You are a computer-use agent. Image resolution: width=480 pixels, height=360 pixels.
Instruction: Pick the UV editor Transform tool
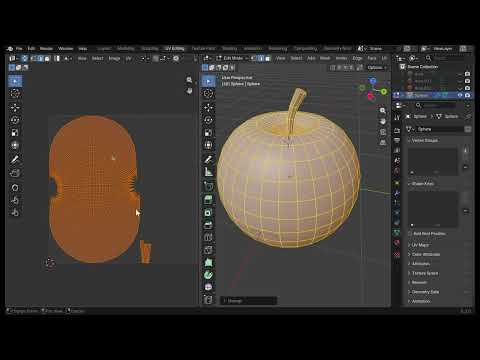pos(15,146)
